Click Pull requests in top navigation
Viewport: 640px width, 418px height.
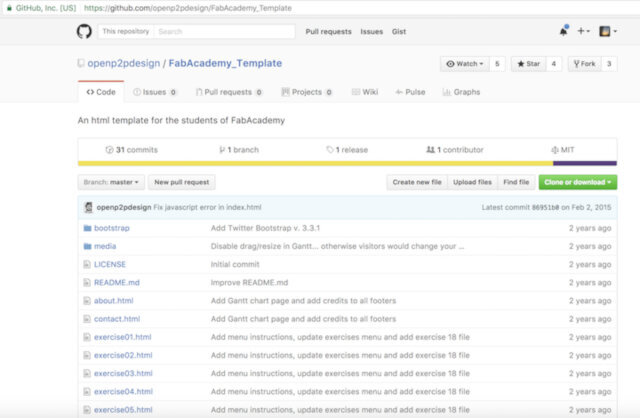pos(329,31)
